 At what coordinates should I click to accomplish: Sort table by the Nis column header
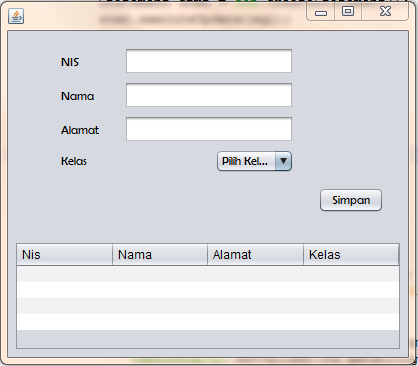point(64,255)
